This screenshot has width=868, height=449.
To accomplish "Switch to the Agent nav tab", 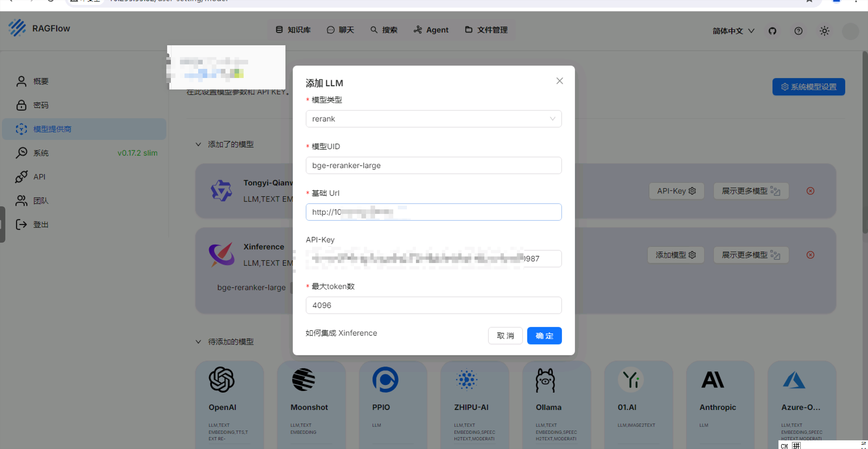I will [431, 30].
